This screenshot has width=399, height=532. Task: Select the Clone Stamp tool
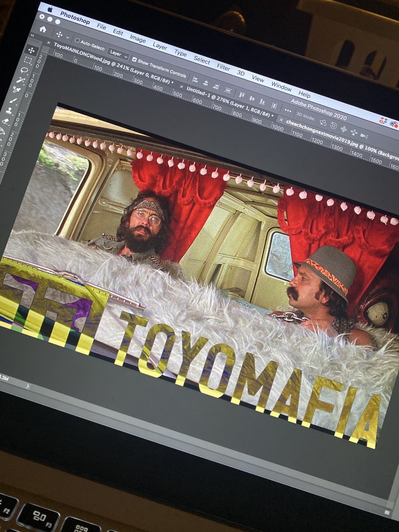10,111
